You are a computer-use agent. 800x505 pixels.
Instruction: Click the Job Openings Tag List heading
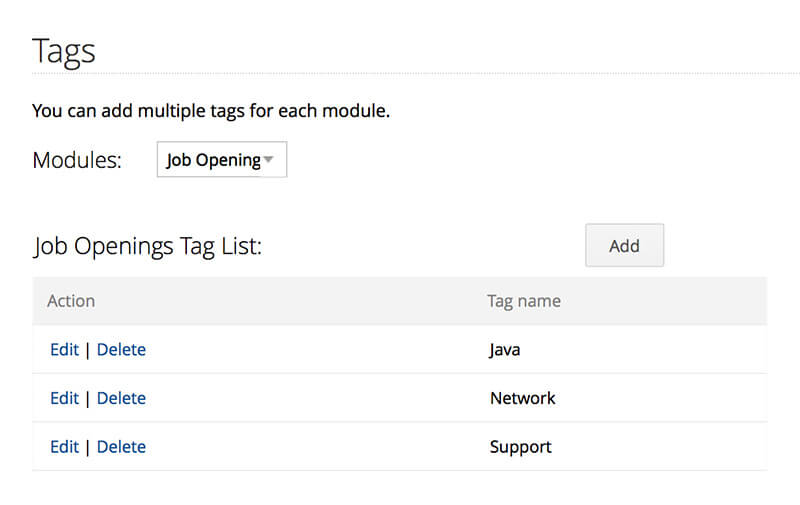[147, 246]
